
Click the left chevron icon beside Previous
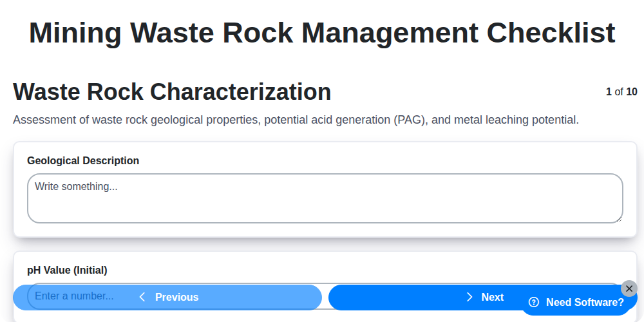point(142,297)
